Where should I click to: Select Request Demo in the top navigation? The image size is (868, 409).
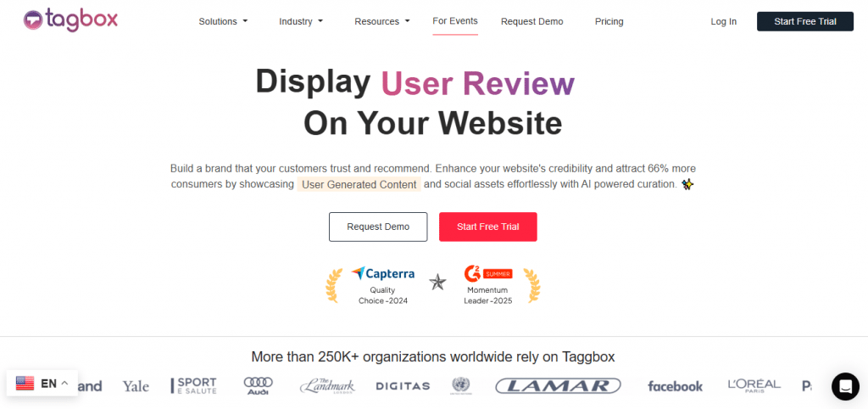tap(531, 21)
